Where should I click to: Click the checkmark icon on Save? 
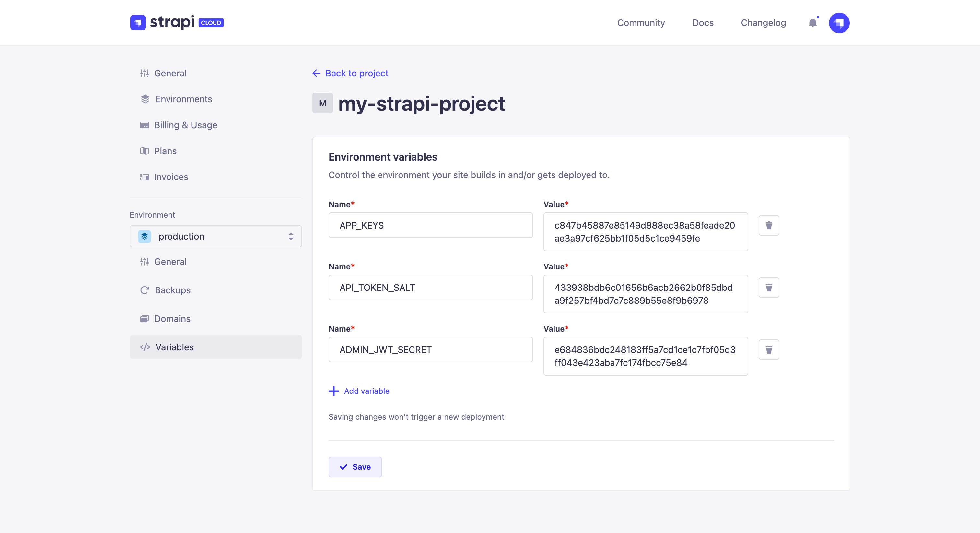point(343,467)
